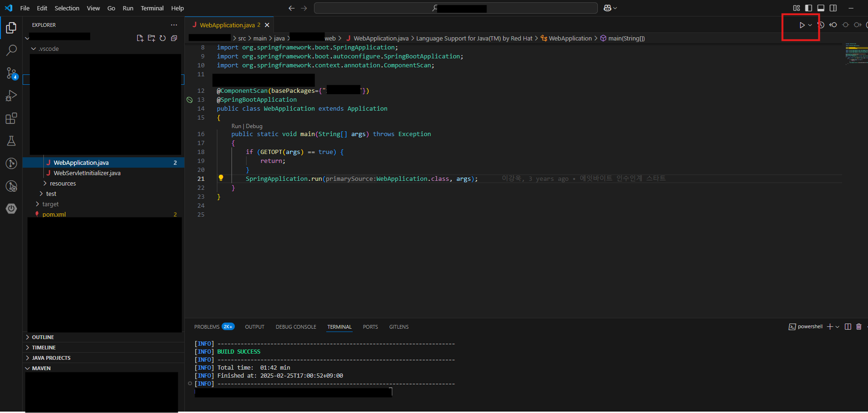Viewport: 868px width, 413px height.
Task: Open the Explorer view in activity bar
Action: 11,28
